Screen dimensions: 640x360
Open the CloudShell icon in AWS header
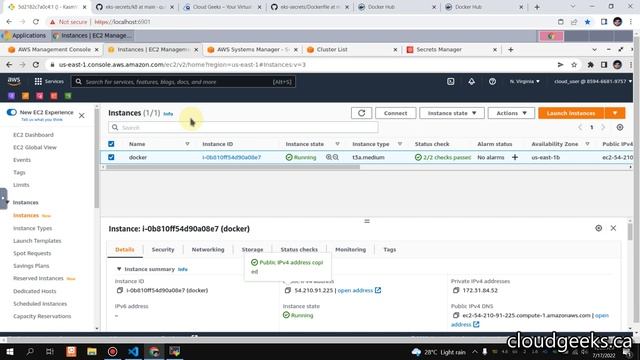click(451, 81)
